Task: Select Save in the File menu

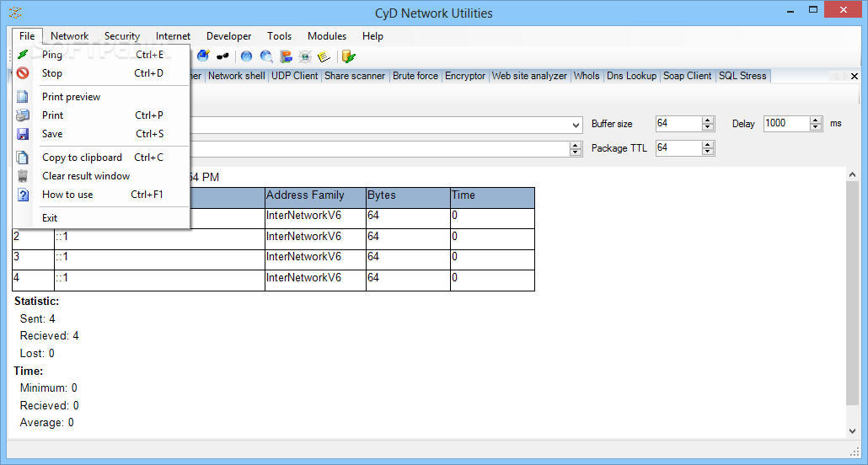Action: [101, 134]
